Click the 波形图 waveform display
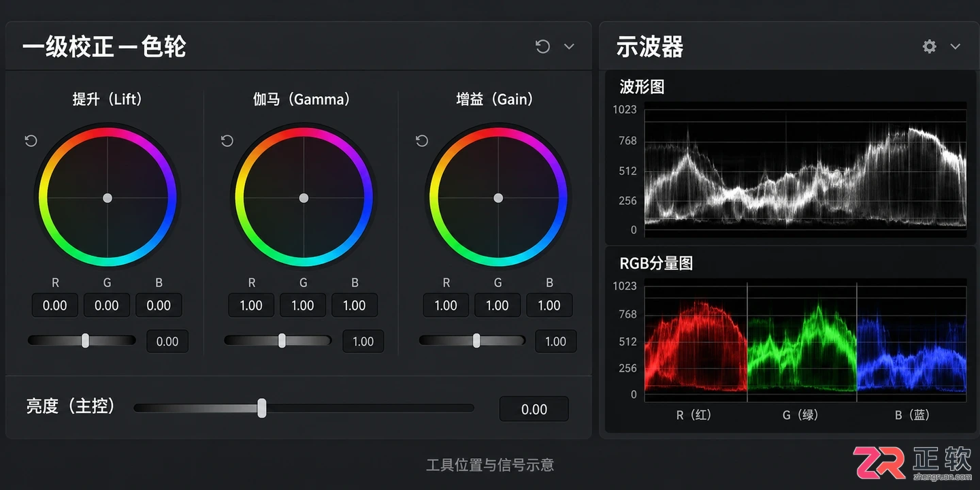This screenshot has height=490, width=980. coord(805,169)
